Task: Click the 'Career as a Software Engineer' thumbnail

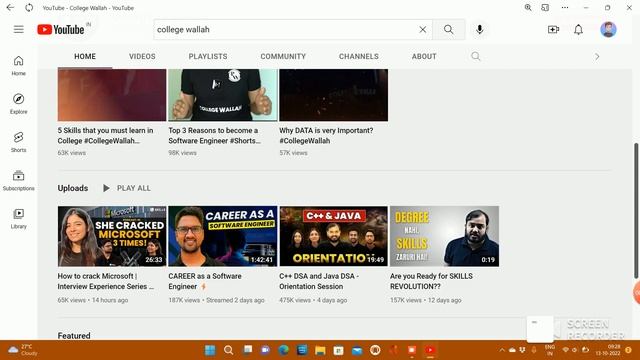Action: pyautogui.click(x=222, y=236)
